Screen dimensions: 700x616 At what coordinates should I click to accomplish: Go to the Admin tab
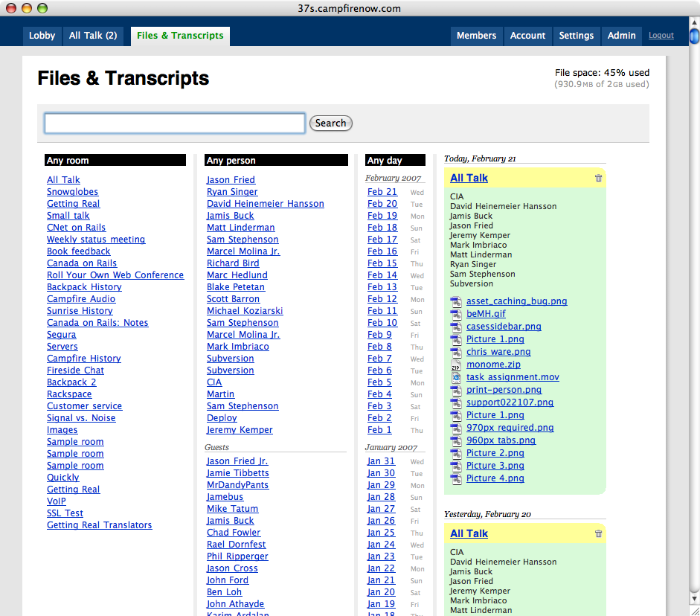[x=621, y=36]
